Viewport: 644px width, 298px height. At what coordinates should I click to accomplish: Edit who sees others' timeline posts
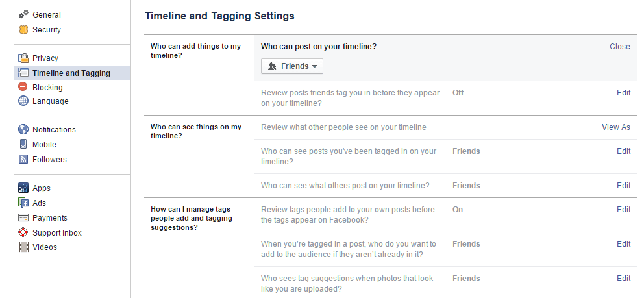pos(624,186)
